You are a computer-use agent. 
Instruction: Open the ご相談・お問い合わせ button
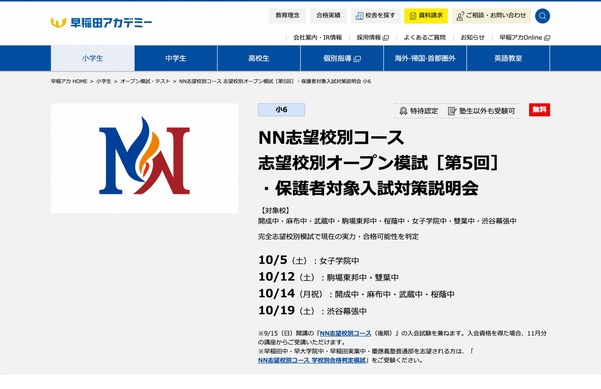coord(491,16)
